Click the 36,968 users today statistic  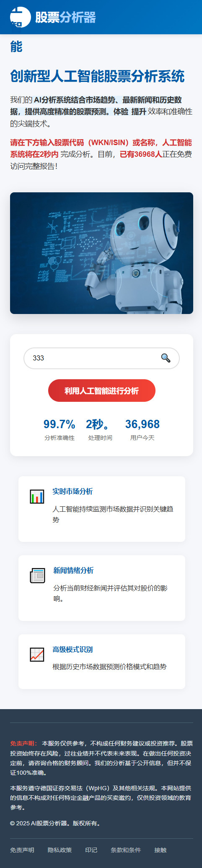(142, 424)
